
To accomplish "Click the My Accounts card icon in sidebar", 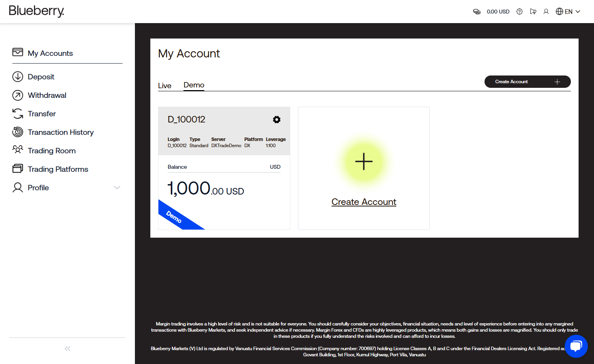I will click(18, 52).
